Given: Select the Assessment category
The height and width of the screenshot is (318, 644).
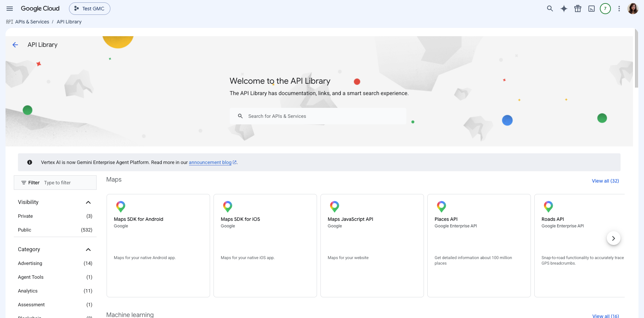Looking at the screenshot, I should pyautogui.click(x=55, y=305).
